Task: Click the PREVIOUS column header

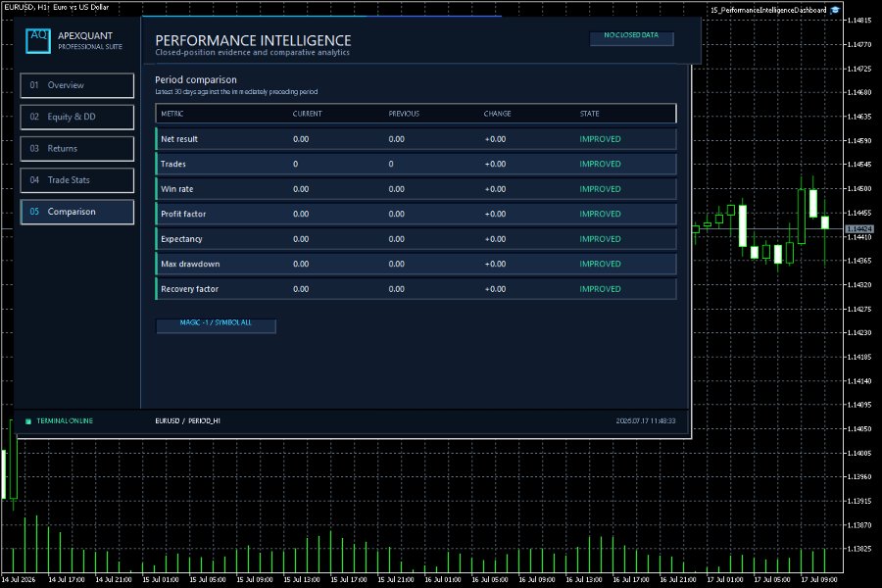Action: point(404,114)
